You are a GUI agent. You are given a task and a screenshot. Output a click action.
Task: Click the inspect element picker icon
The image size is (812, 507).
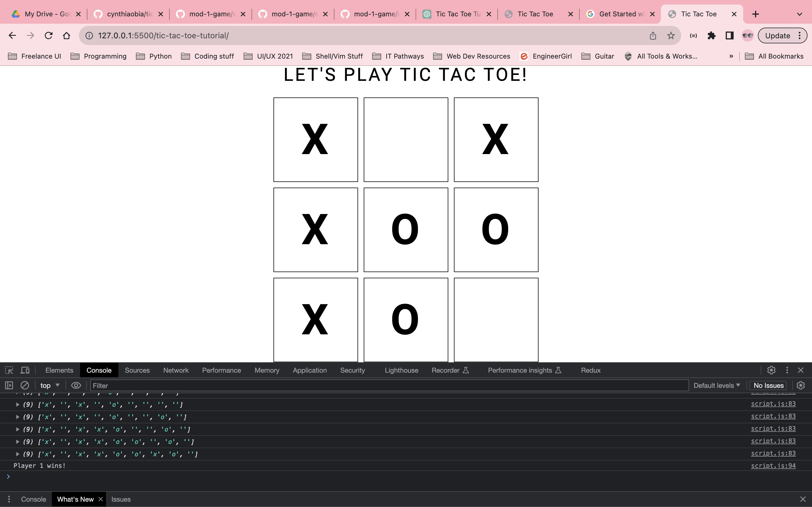pyautogui.click(x=9, y=370)
